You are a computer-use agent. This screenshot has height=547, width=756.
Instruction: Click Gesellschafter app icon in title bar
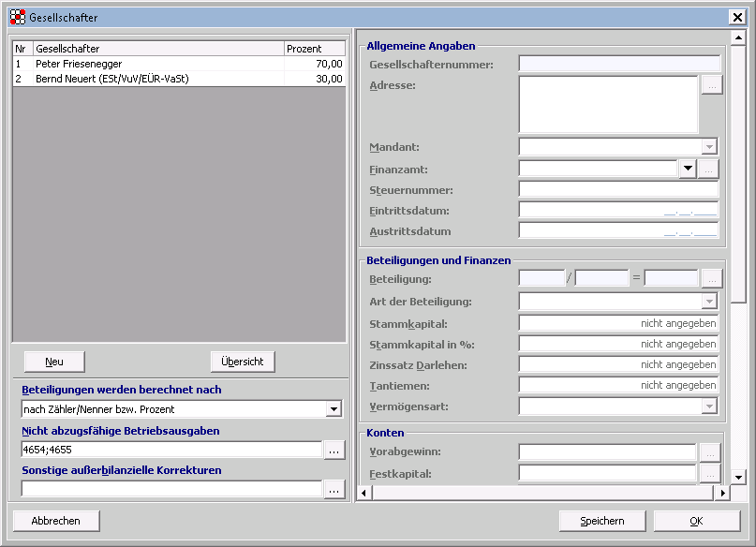point(17,17)
